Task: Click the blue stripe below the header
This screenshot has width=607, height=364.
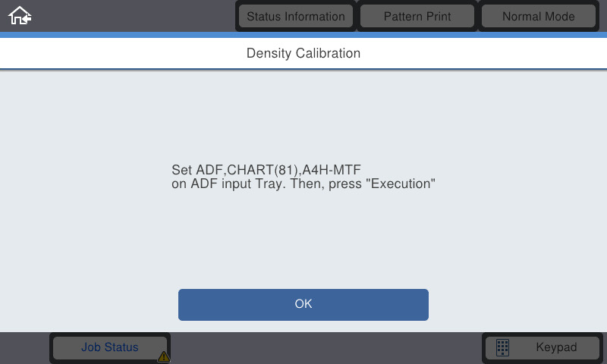Action: point(303,35)
